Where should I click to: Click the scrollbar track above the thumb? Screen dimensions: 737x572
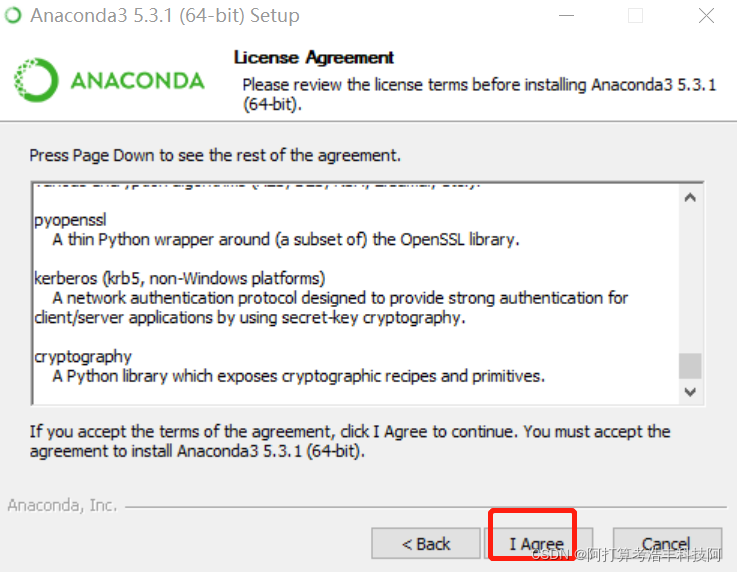click(x=690, y=281)
